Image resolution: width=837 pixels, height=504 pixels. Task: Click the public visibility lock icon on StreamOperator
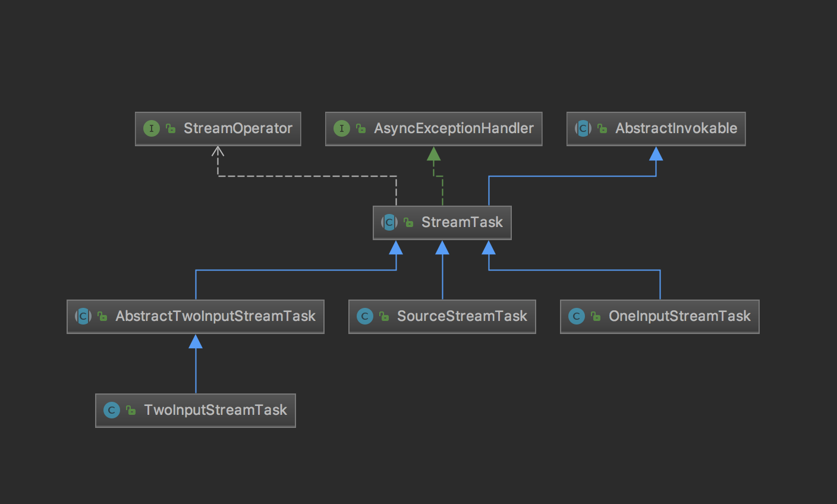(171, 128)
